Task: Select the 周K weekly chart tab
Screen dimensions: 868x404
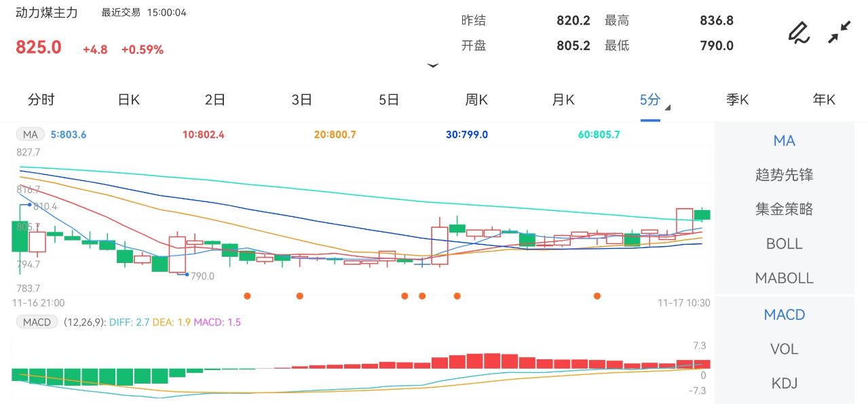Action: coord(477,99)
